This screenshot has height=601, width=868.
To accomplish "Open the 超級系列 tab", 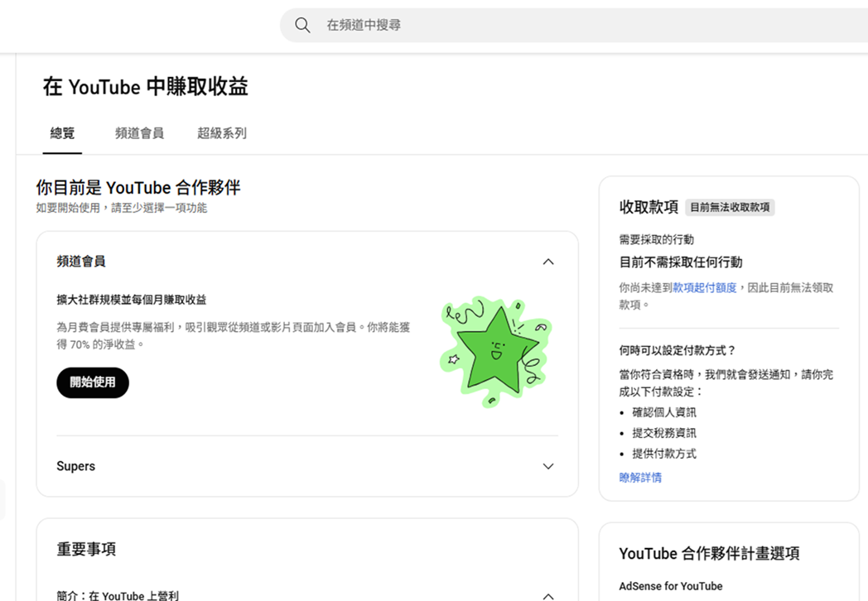I will click(x=222, y=133).
